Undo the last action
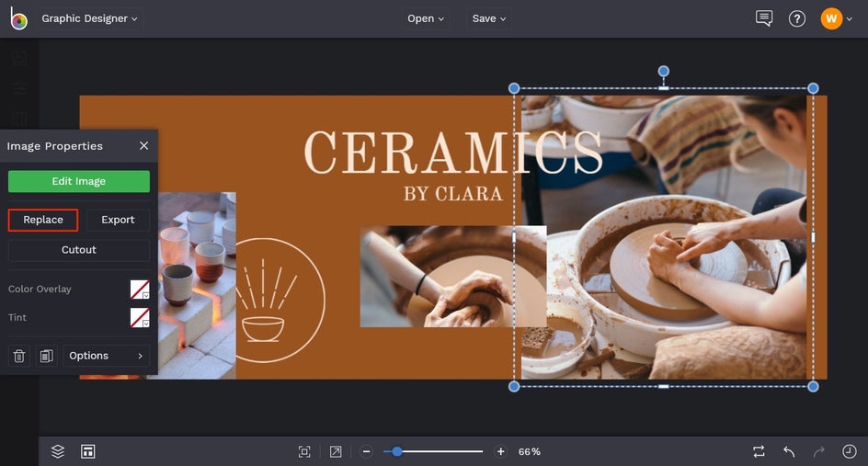This screenshot has height=466, width=868. (x=790, y=451)
